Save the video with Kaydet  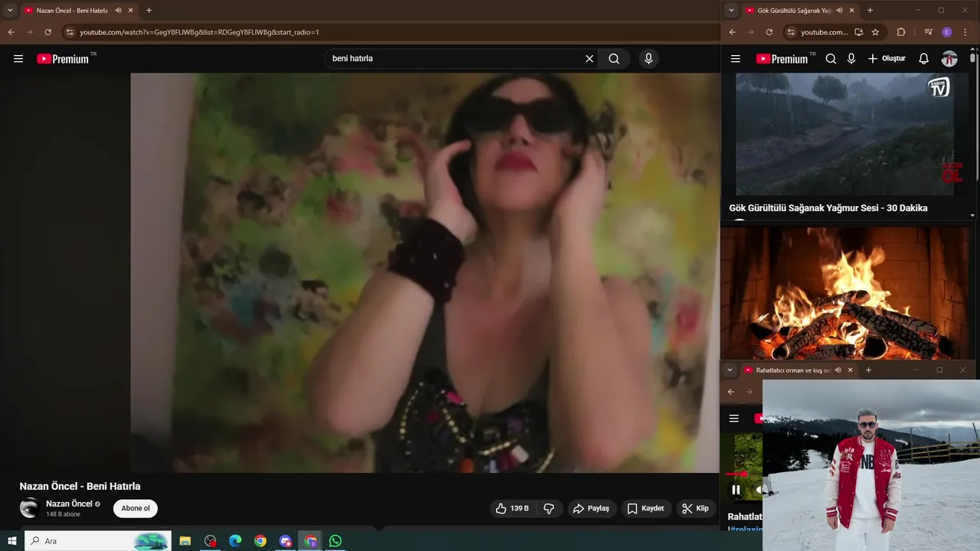645,508
